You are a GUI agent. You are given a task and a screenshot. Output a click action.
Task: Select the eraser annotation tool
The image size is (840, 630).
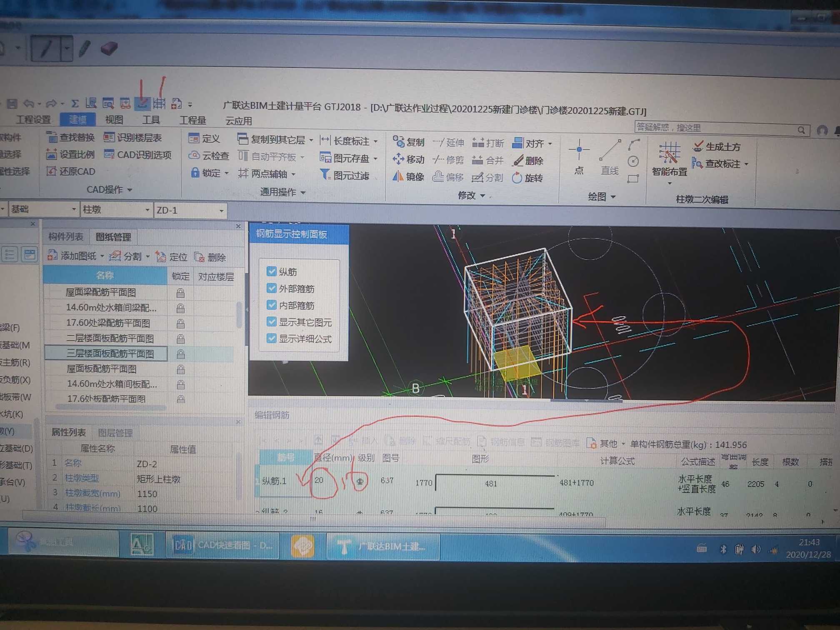[x=109, y=48]
